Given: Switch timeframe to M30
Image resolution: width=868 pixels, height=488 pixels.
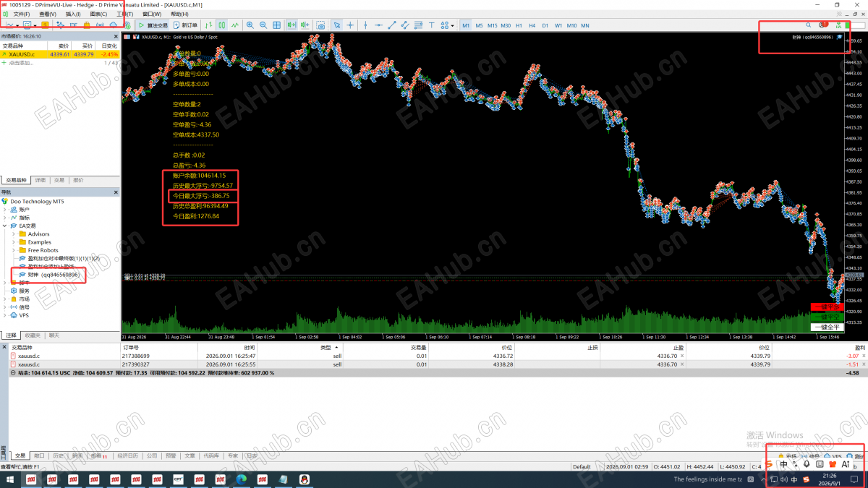Looking at the screenshot, I should point(506,25).
